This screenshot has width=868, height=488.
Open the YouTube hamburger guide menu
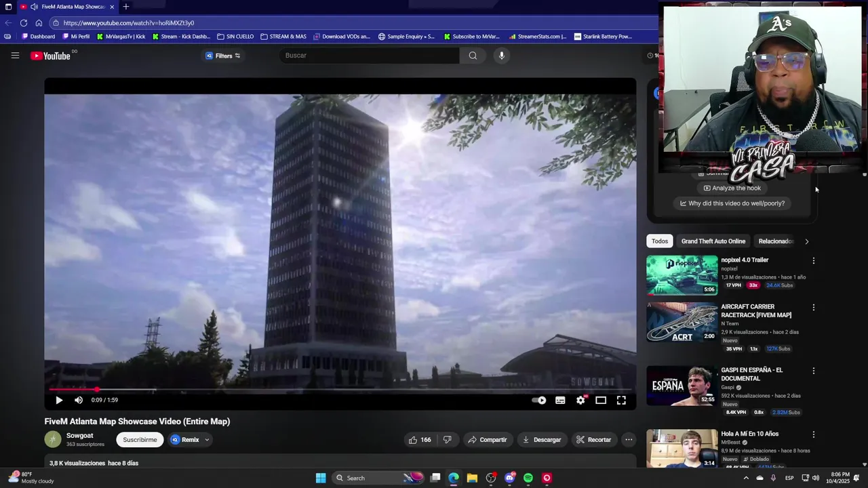click(x=15, y=56)
